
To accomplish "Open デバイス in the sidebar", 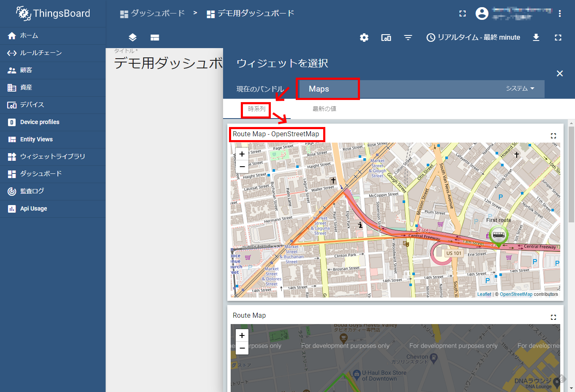I will [x=53, y=105].
